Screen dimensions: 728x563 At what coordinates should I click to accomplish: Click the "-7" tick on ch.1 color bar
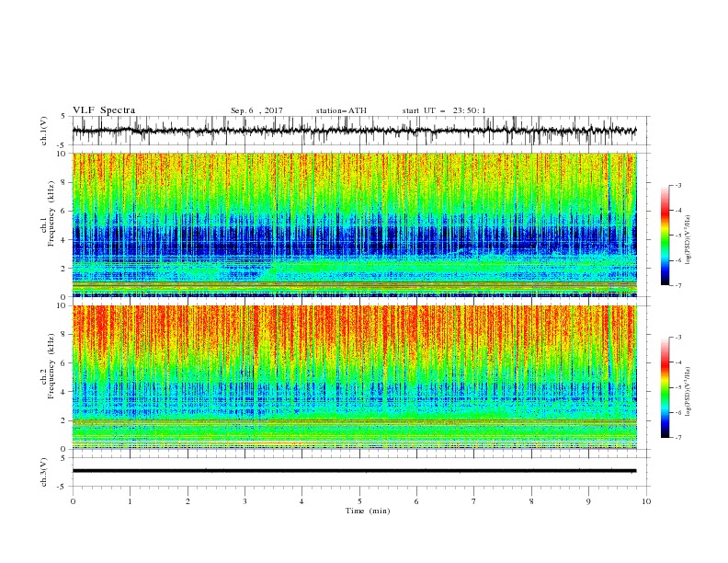point(677,286)
